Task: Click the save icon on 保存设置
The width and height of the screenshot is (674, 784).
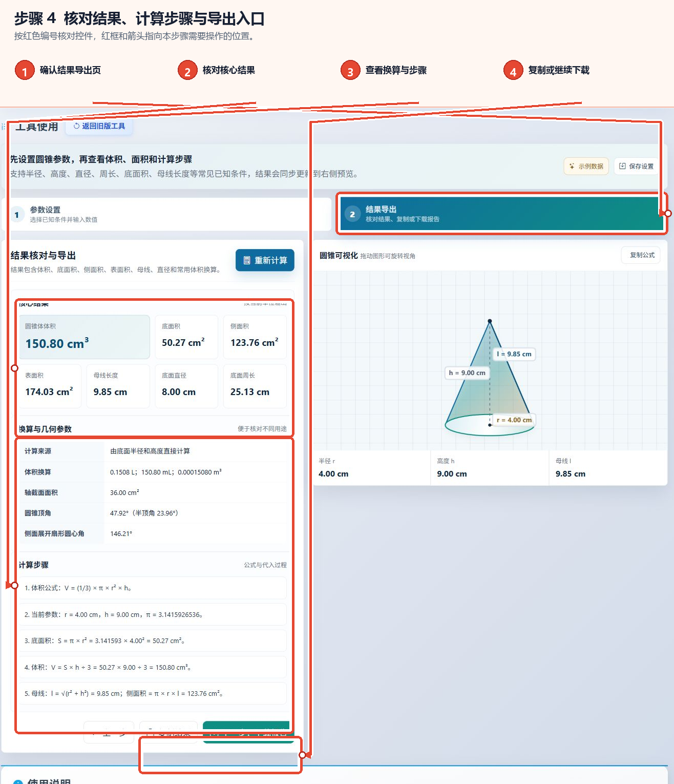Action: click(622, 166)
